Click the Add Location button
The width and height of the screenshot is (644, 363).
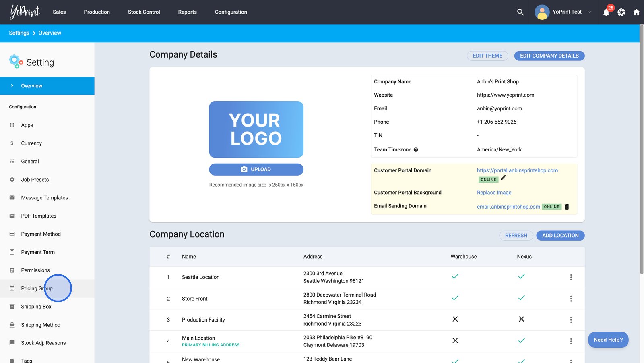[x=560, y=236]
